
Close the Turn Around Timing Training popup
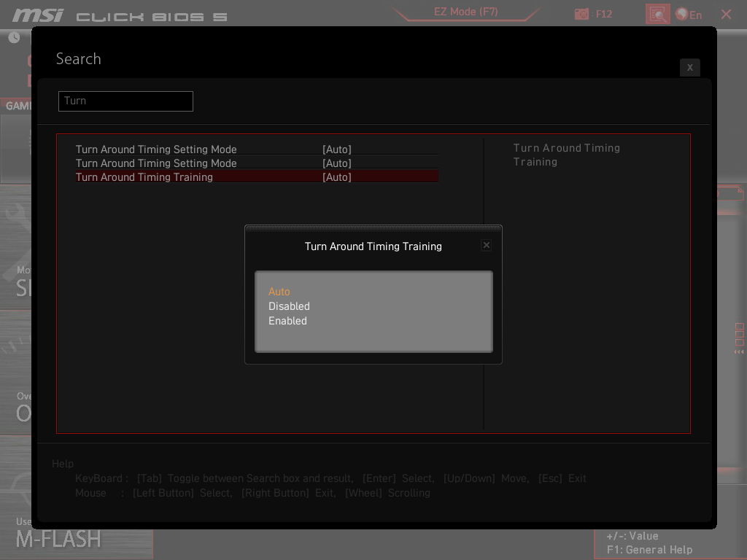(486, 245)
